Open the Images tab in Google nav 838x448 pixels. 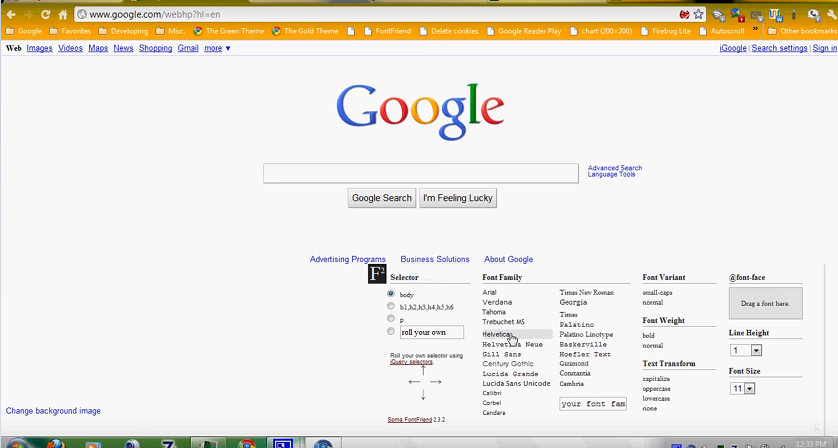click(40, 48)
